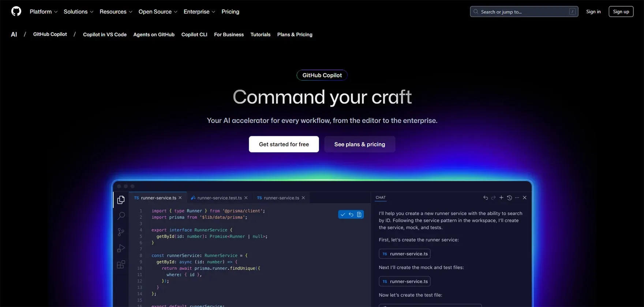Click the redo arrow in CHAT panel header
The height and width of the screenshot is (307, 644).
[493, 197]
